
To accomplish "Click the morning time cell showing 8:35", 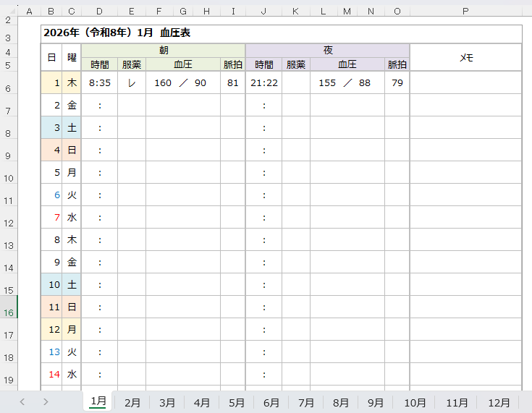I will pos(100,83).
